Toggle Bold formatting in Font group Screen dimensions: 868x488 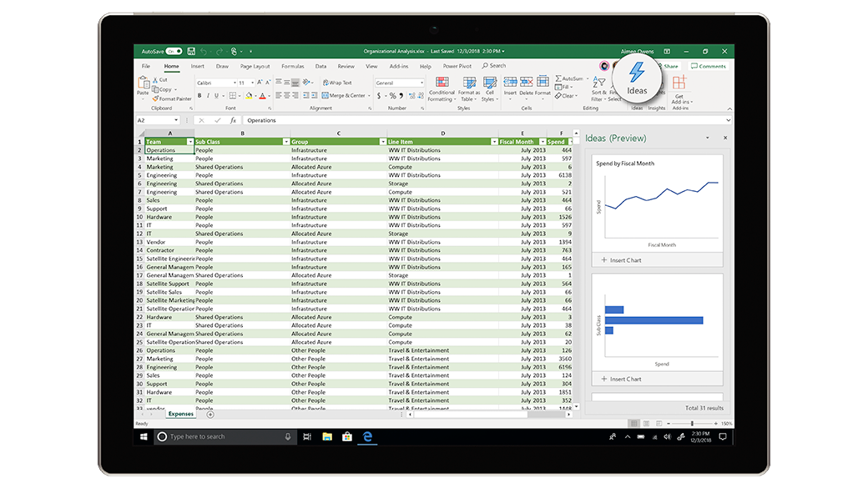199,96
